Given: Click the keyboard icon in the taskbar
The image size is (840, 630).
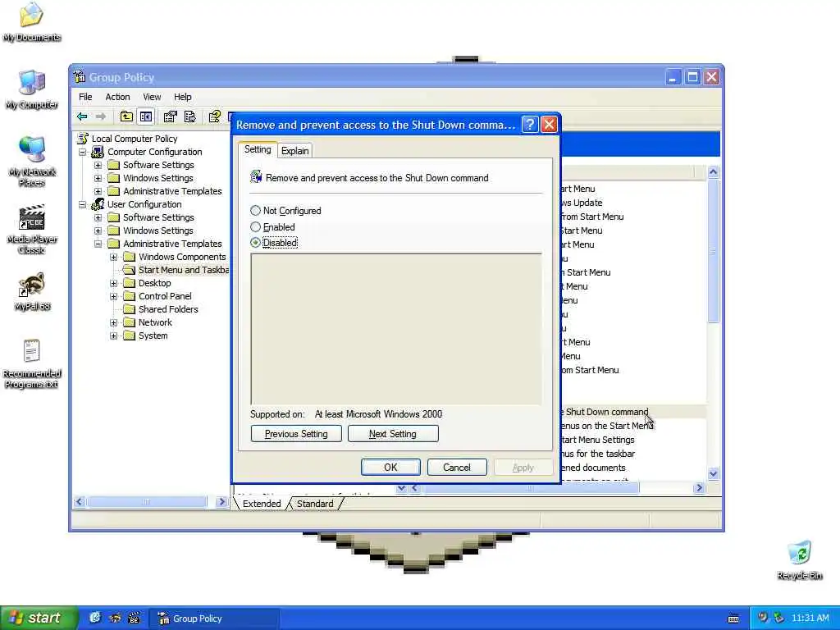Looking at the screenshot, I should click(733, 619).
